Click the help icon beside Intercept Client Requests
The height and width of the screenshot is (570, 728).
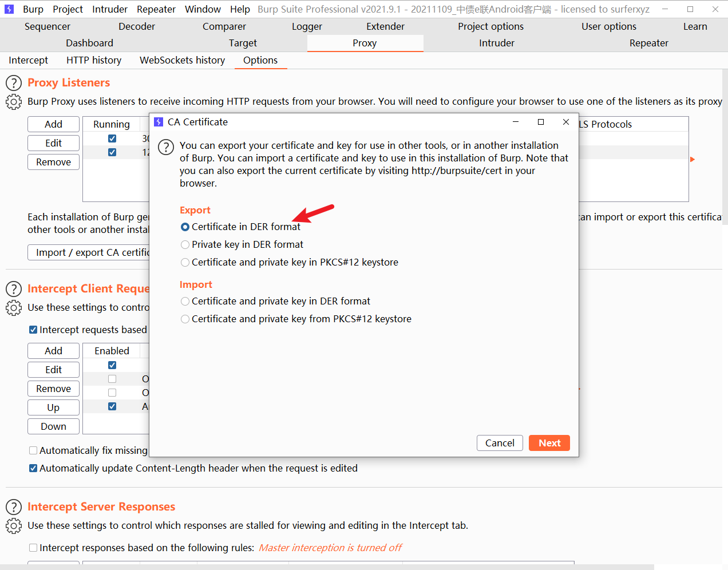tap(14, 289)
